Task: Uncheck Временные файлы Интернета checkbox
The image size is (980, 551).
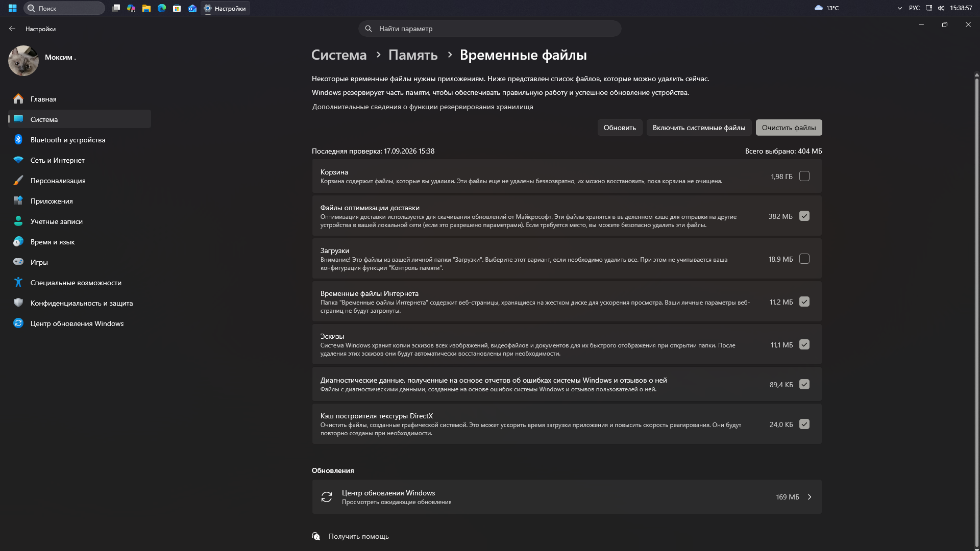Action: pyautogui.click(x=804, y=302)
